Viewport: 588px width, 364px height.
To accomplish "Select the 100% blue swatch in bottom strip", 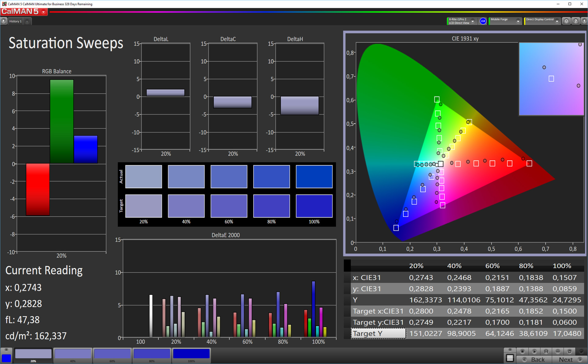I will pyautogui.click(x=191, y=354).
